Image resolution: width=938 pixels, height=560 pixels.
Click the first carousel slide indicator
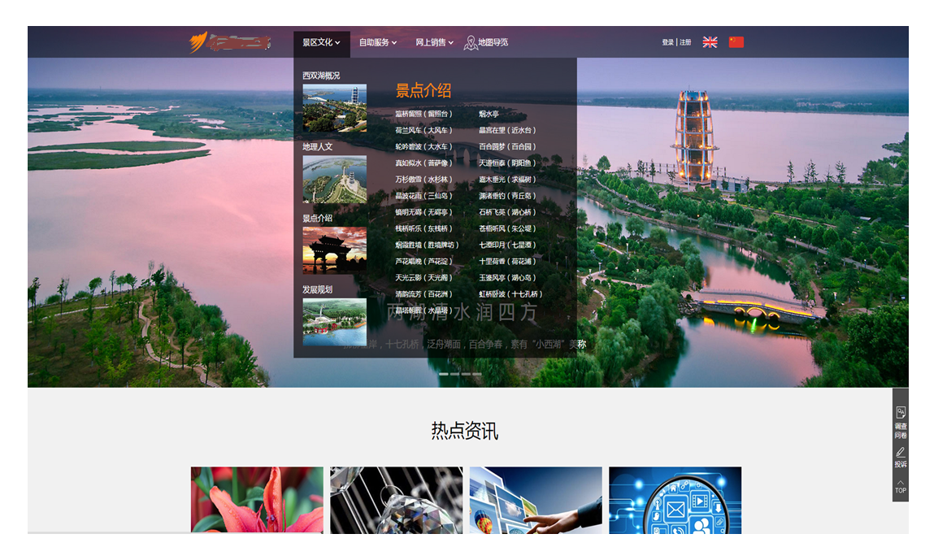point(444,374)
